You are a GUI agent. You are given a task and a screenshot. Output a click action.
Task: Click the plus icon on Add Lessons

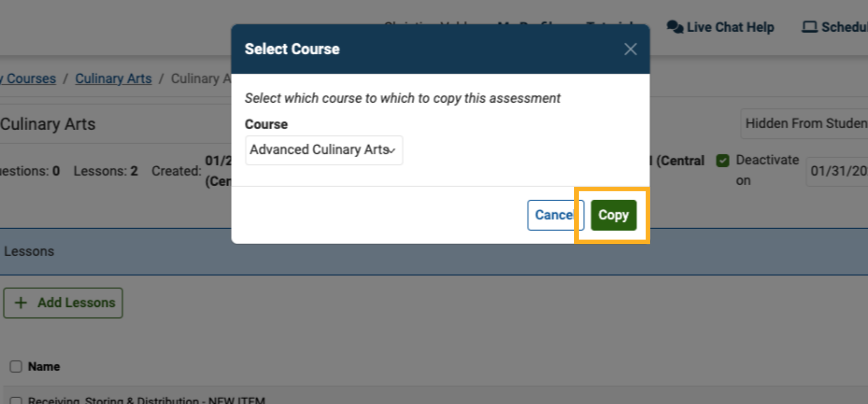pyautogui.click(x=21, y=302)
